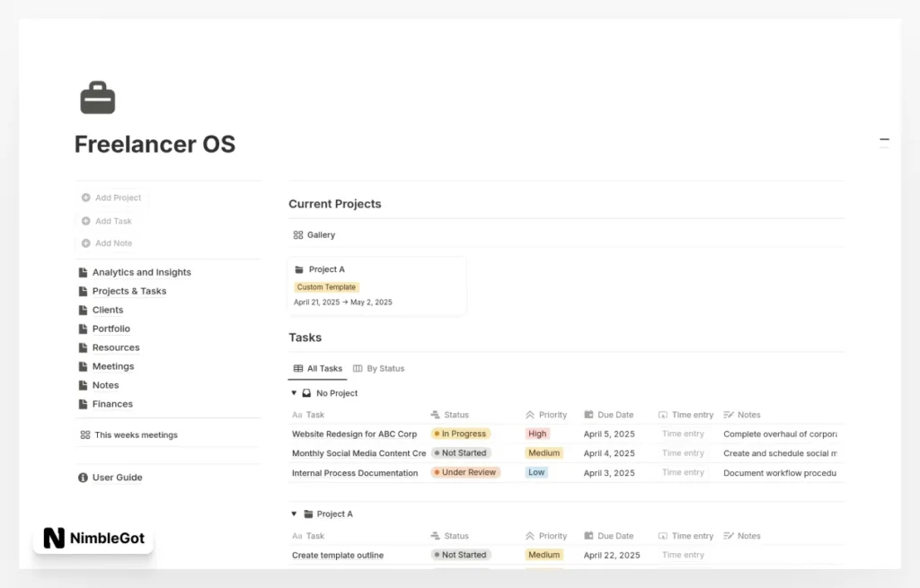
Task: Click the Clients page icon in sidebar
Action: [x=83, y=310]
